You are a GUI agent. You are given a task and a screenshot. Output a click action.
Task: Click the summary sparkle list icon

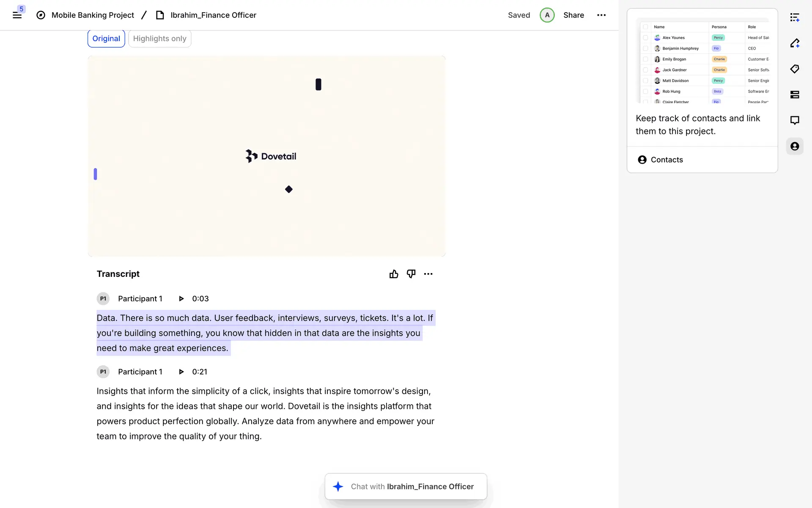pyautogui.click(x=795, y=17)
